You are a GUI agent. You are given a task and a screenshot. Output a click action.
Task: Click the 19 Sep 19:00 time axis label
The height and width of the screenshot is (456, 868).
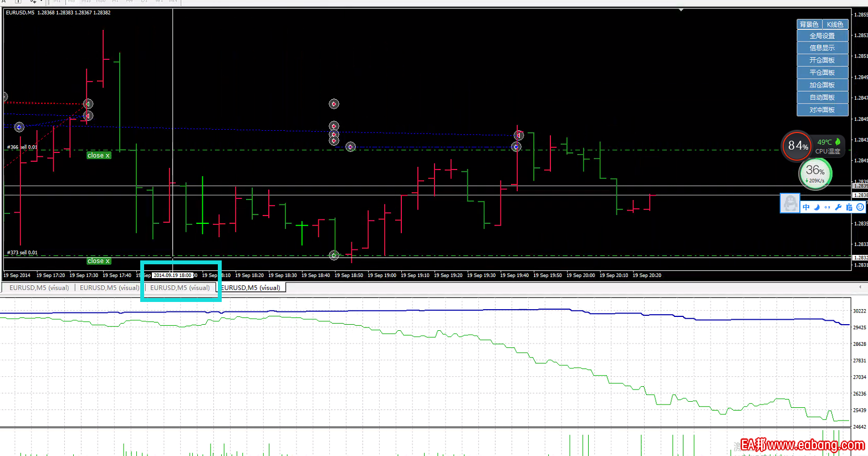[382, 275]
